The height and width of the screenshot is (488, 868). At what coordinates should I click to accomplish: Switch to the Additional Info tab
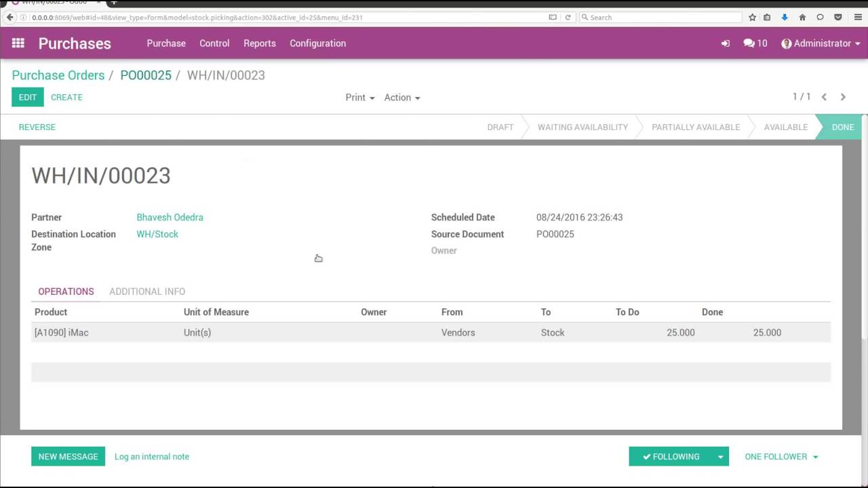click(x=147, y=291)
